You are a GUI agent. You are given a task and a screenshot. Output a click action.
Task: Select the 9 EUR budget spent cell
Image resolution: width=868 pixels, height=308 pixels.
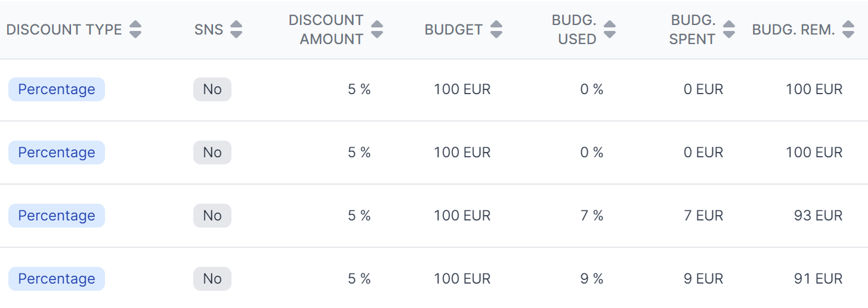pos(703,279)
